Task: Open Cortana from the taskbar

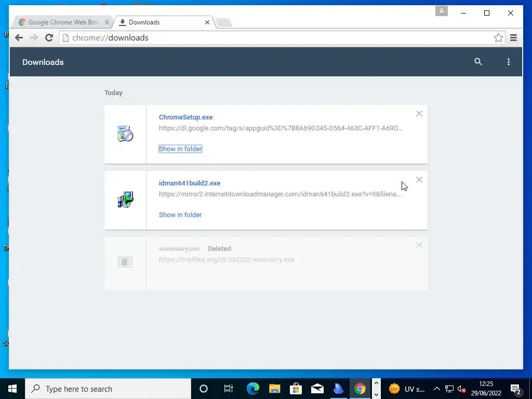Action: pos(203,389)
